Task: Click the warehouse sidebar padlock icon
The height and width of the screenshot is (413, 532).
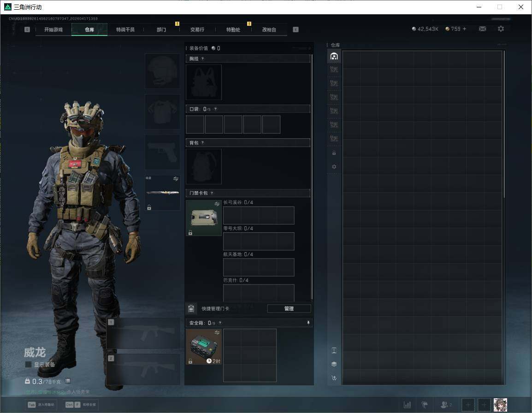Action: click(334, 153)
